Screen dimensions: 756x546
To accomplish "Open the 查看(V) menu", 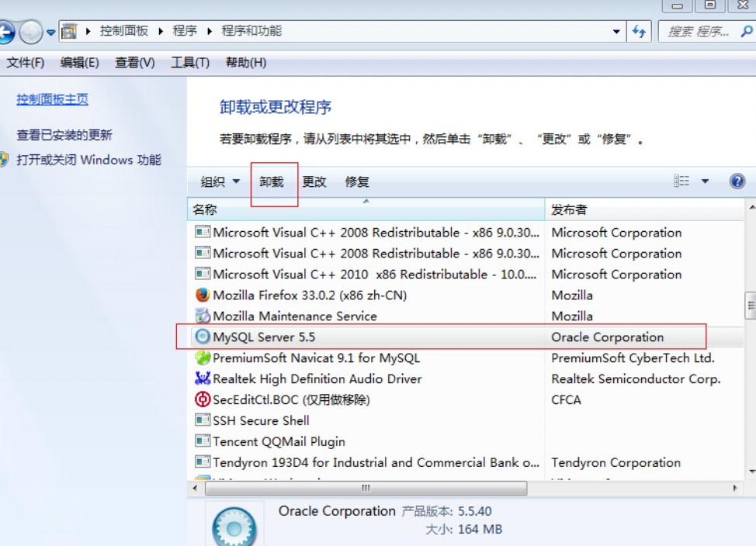I will point(134,63).
